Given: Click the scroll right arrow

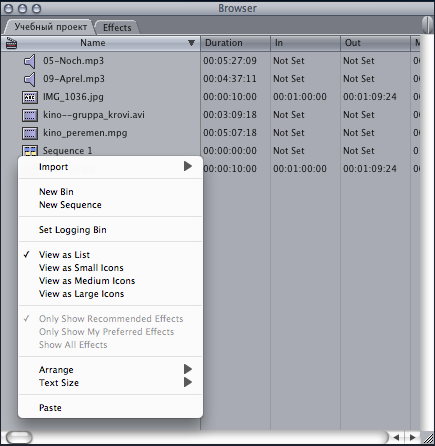Looking at the screenshot, I should point(412,437).
